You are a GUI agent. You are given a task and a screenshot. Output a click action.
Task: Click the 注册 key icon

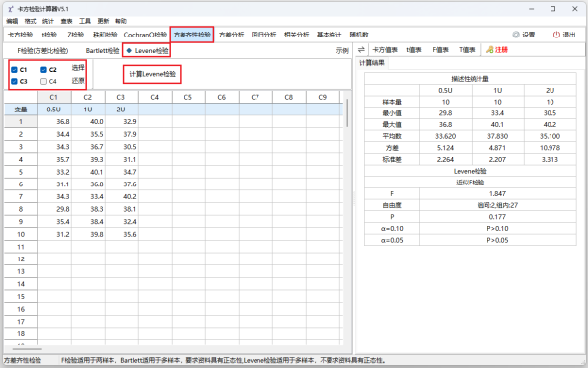(489, 50)
